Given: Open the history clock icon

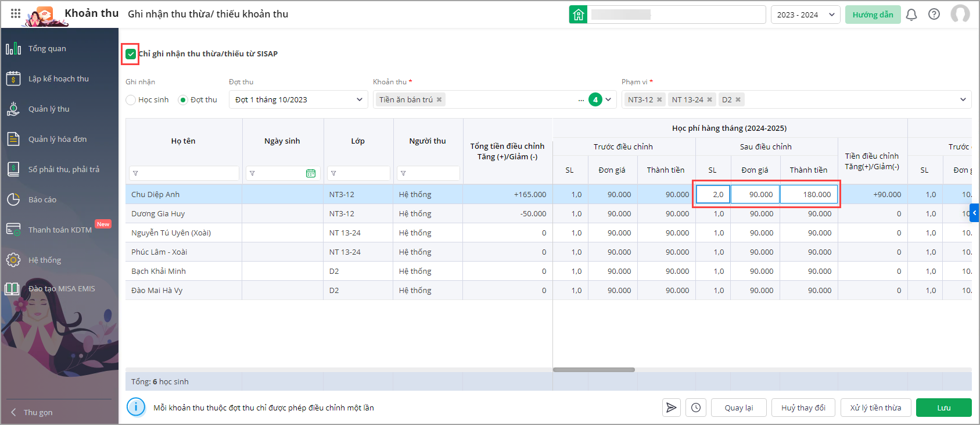Looking at the screenshot, I should [x=696, y=408].
